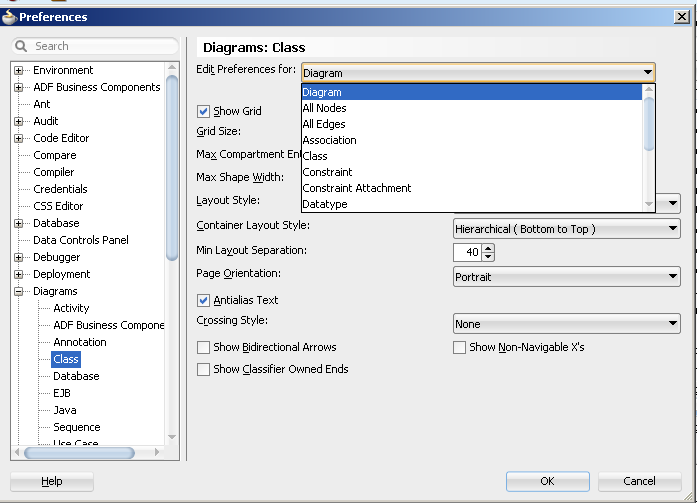Click the Min Layout Separation value field
This screenshot has height=503, width=697.
click(468, 252)
